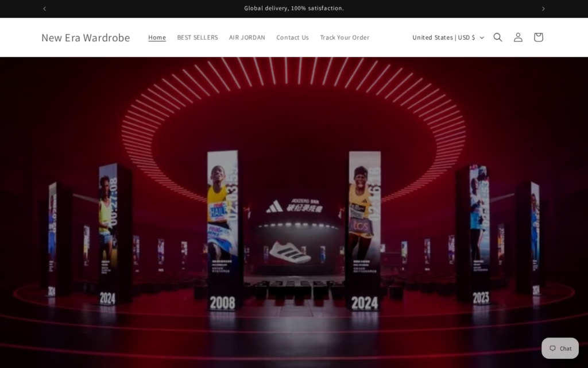Open the account login icon
588x368 pixels.
[518, 37]
